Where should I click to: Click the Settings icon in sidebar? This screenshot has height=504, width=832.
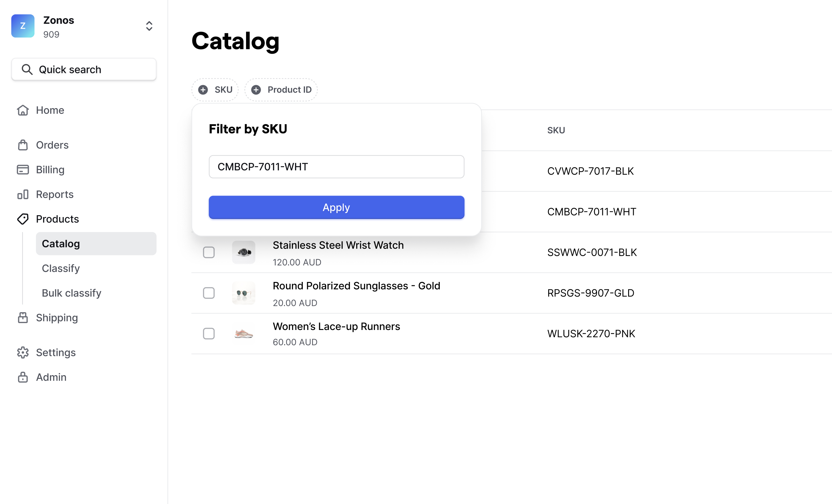pos(22,352)
